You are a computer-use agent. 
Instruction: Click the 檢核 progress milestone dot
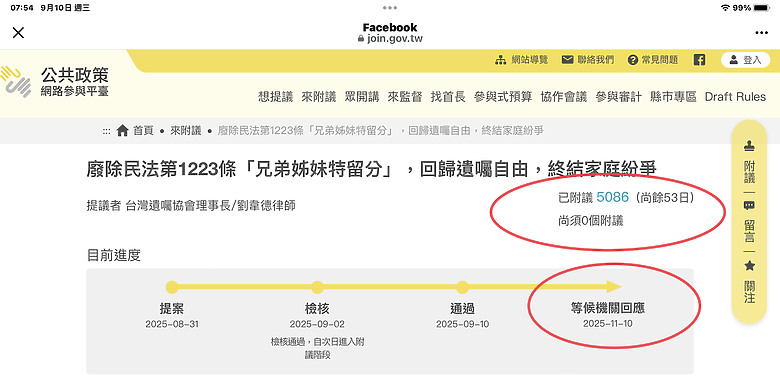[x=317, y=287]
